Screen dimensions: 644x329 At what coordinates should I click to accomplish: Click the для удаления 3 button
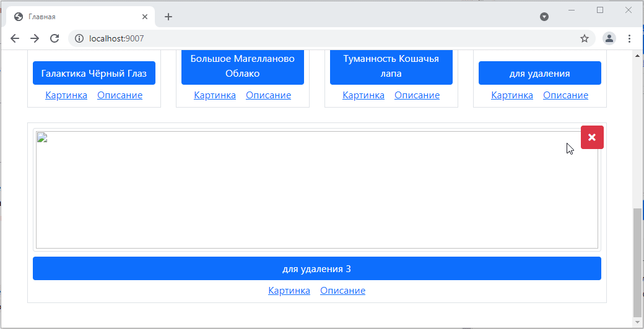click(316, 268)
